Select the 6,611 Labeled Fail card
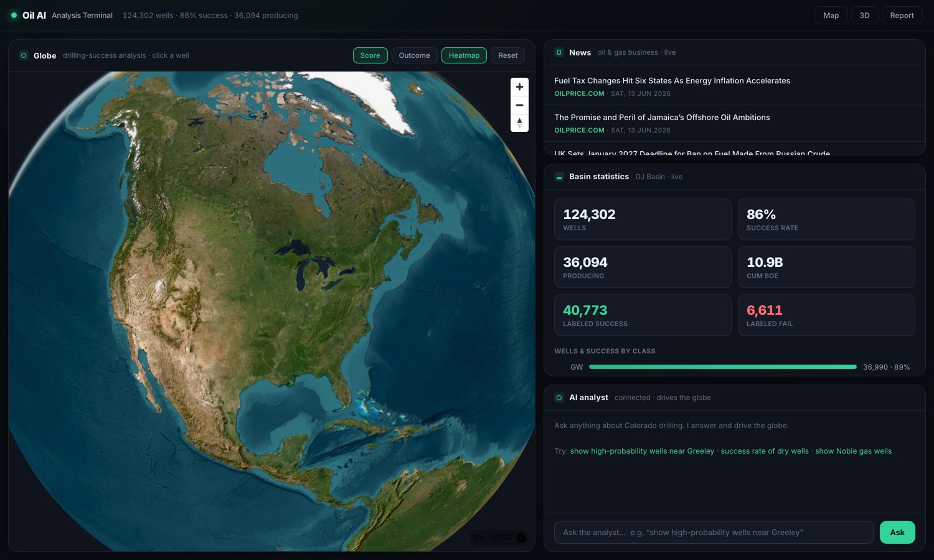Image resolution: width=934 pixels, height=560 pixels. (826, 315)
